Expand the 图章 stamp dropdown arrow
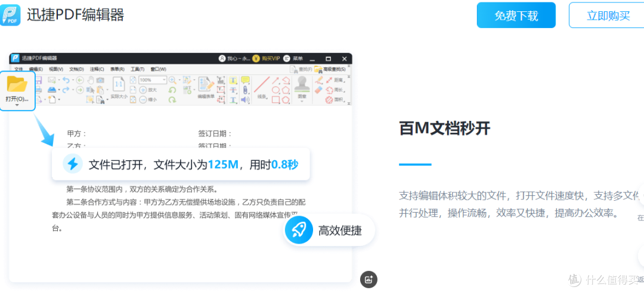The image size is (644, 293). 302,101
